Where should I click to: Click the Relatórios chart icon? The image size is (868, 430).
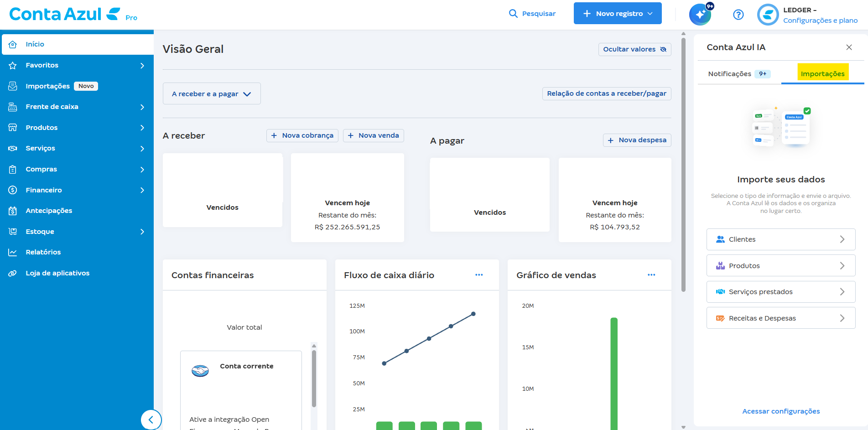[13, 252]
